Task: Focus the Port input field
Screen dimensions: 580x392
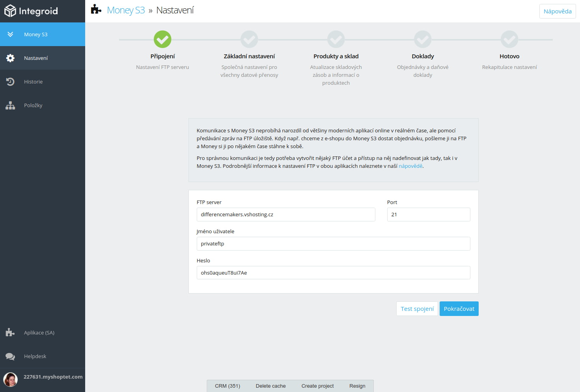Action: tap(429, 214)
